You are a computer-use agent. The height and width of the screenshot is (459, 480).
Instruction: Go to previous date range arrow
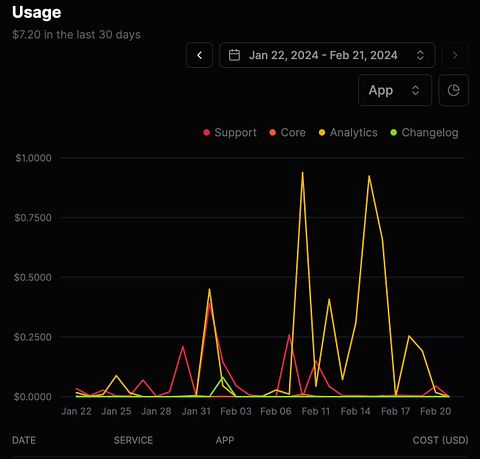click(199, 55)
